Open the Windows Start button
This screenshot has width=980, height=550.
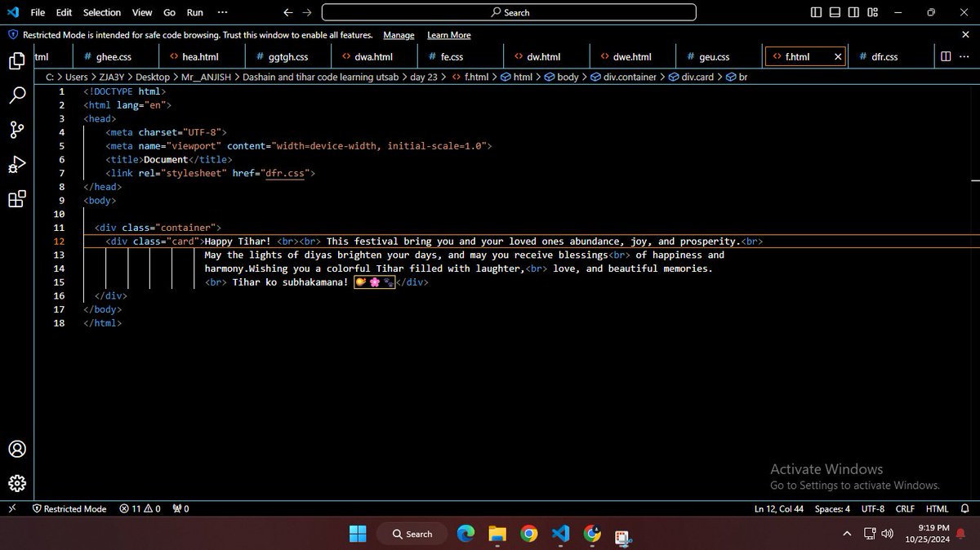(358, 534)
